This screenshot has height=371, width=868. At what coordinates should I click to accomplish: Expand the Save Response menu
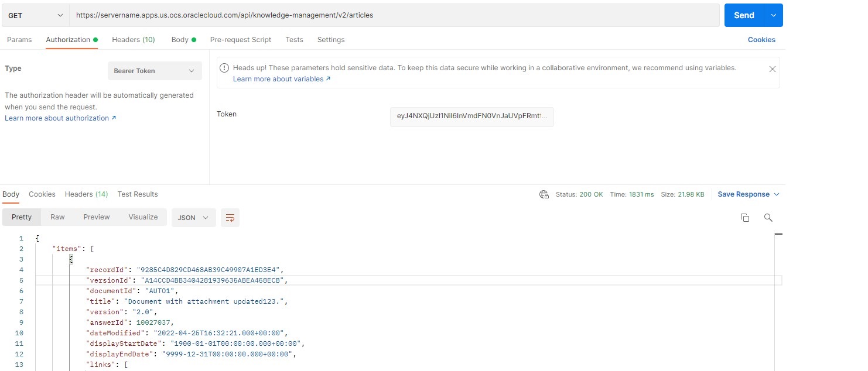[748, 194]
